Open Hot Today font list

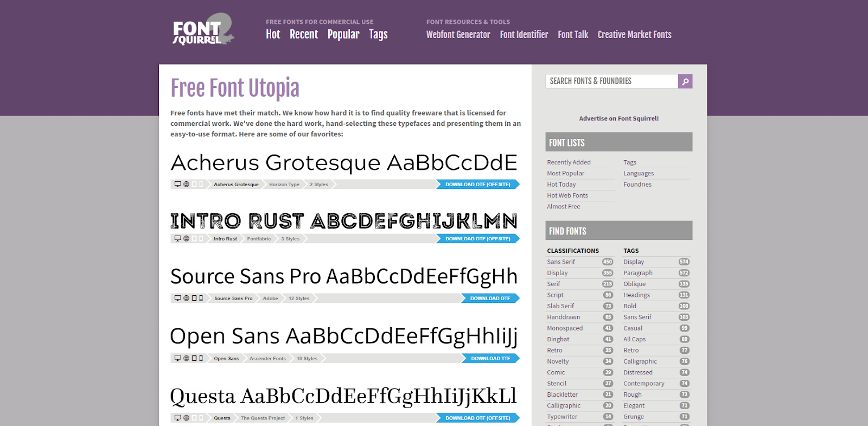tap(561, 185)
